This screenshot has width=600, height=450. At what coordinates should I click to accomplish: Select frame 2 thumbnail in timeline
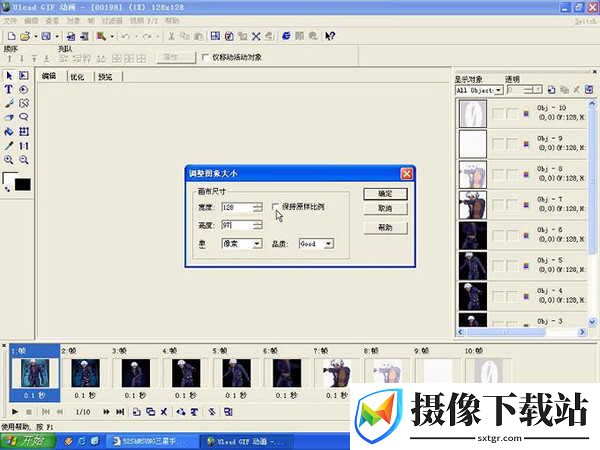(85, 373)
